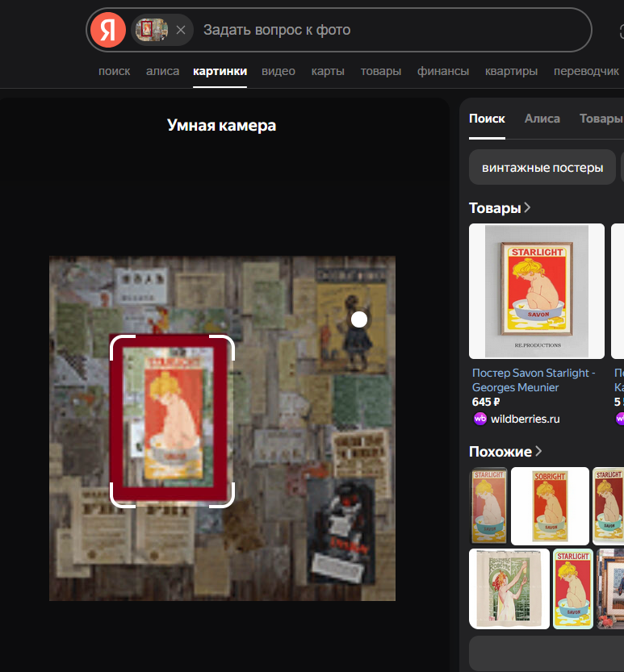Click the selected Starlight poster crop area

click(x=172, y=421)
